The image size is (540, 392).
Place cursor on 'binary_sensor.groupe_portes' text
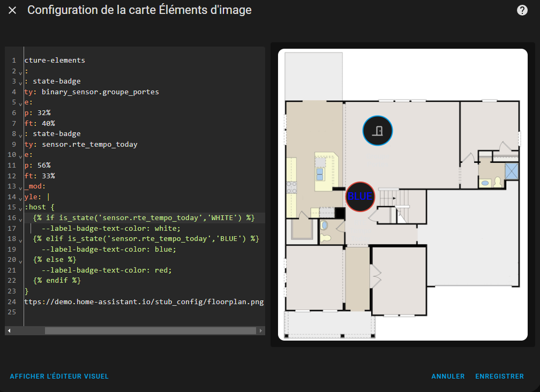click(x=100, y=92)
